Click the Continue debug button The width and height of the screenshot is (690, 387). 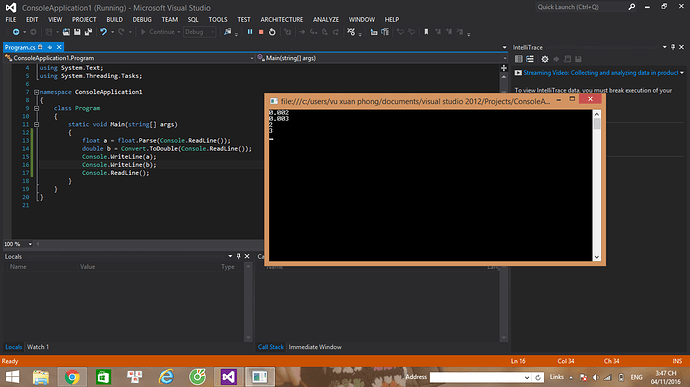(158, 32)
